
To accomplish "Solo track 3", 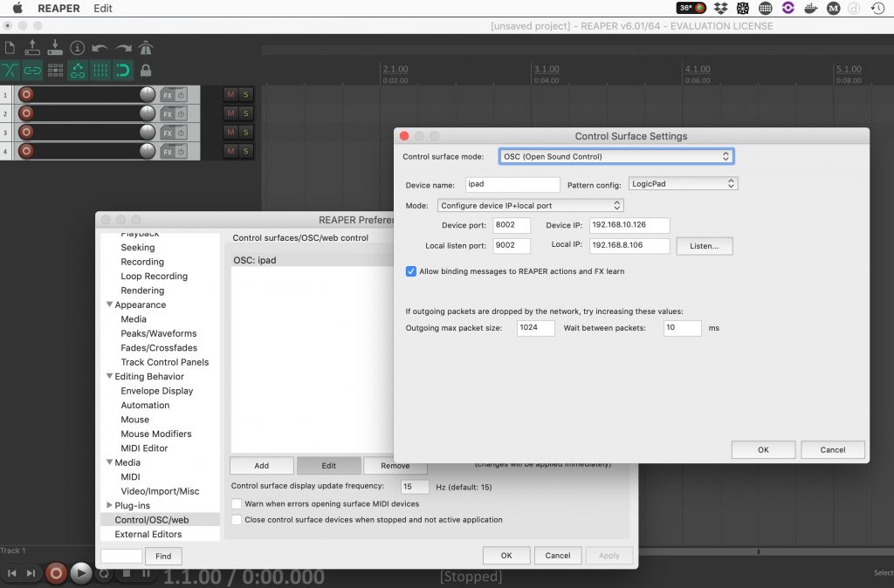I will pyautogui.click(x=245, y=133).
